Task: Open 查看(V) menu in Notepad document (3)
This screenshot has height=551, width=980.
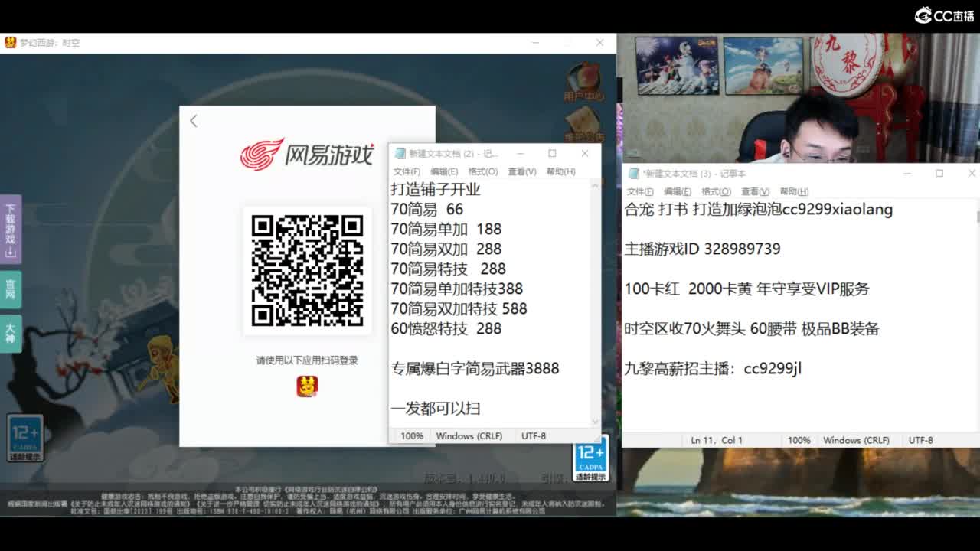Action: click(756, 191)
